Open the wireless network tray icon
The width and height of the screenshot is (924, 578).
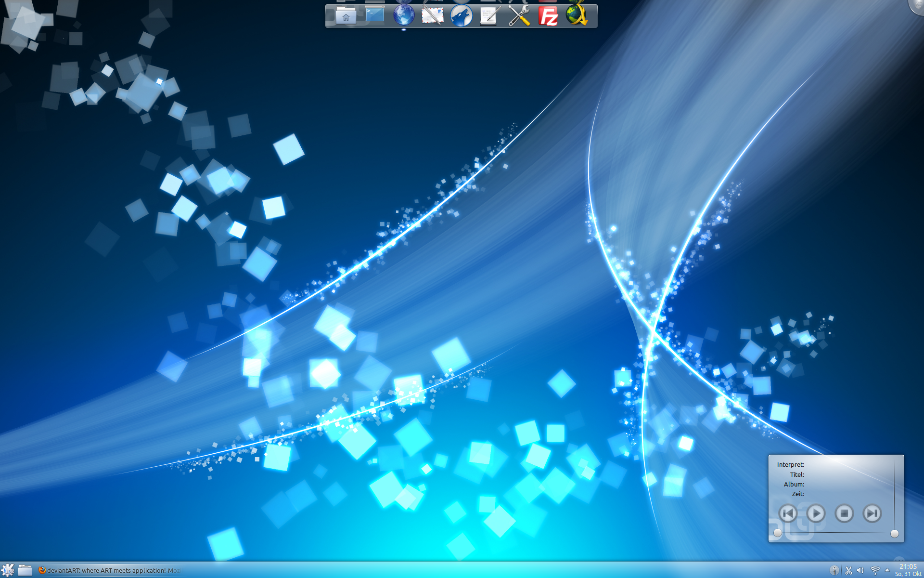(x=875, y=571)
